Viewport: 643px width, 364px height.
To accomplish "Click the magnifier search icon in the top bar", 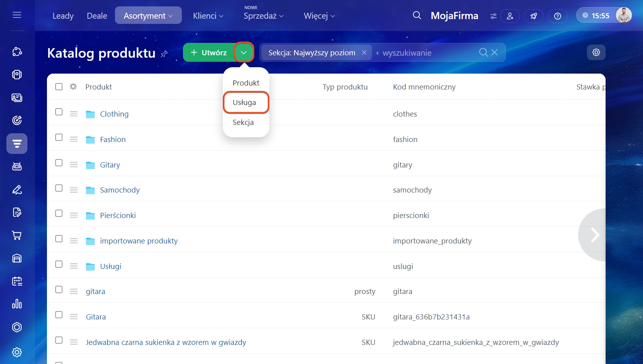I will pyautogui.click(x=417, y=16).
